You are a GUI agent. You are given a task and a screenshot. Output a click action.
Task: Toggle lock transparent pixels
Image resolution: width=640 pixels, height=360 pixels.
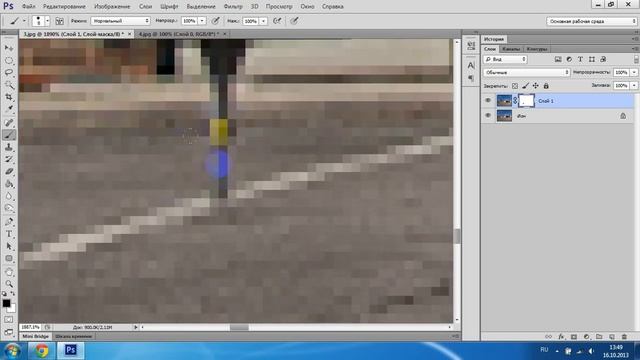515,86
